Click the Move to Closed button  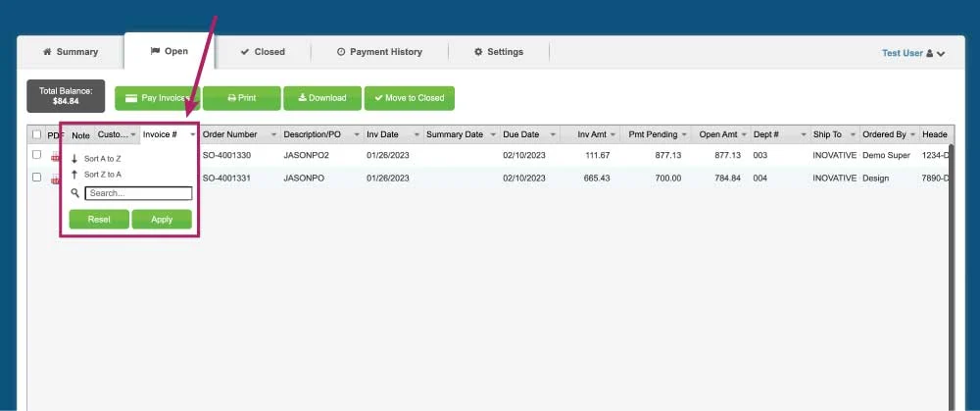coord(410,98)
